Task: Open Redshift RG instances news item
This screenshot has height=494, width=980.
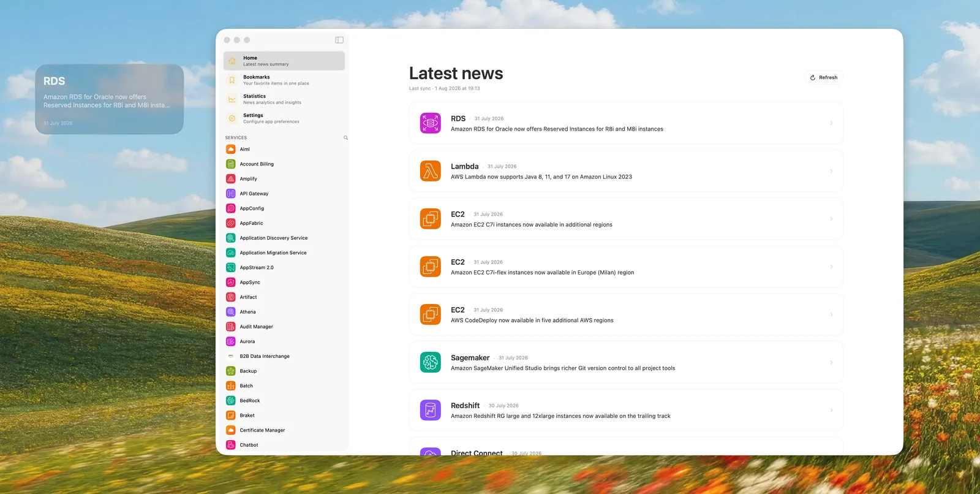Action: pos(626,410)
